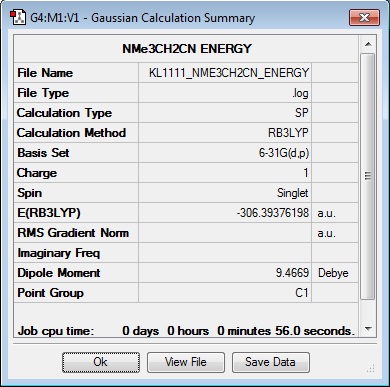
Task: Click the Spin Singlet value cell
Action: click(225, 193)
